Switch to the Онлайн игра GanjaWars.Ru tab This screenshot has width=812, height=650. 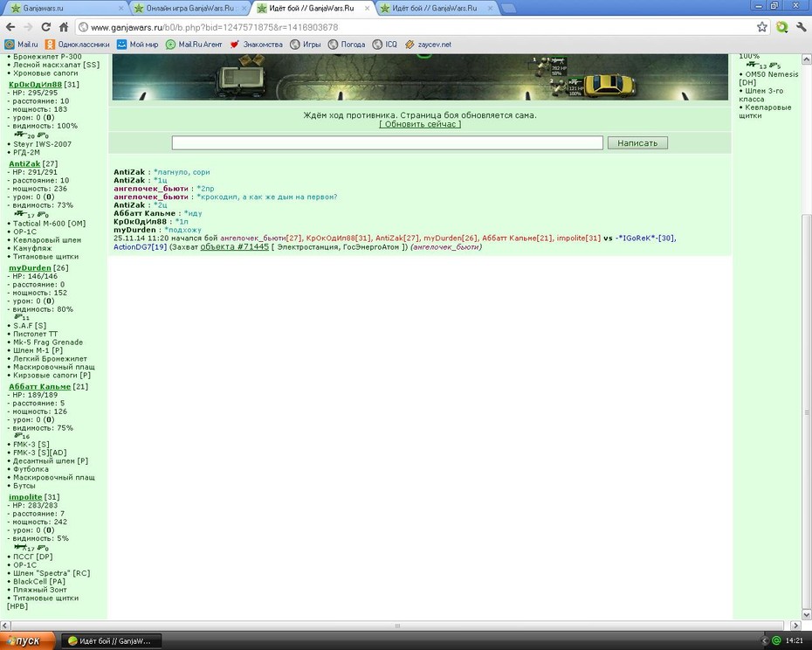(x=189, y=8)
